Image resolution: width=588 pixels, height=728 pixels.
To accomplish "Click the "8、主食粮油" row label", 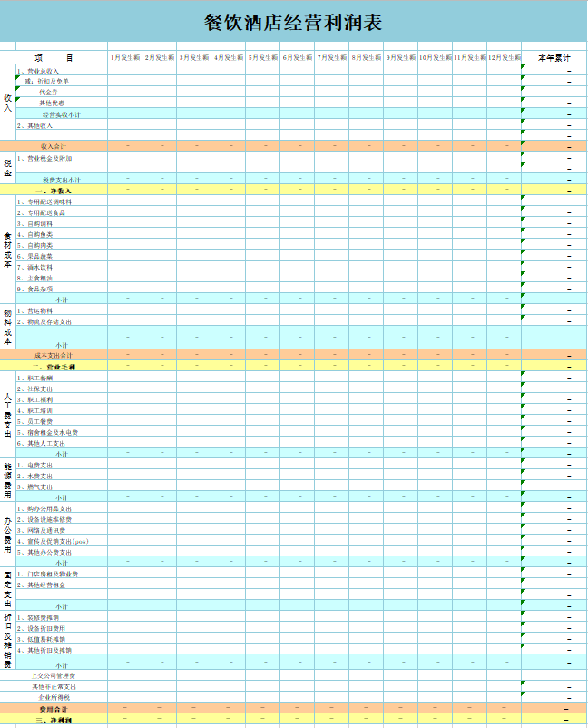I will point(34,278).
